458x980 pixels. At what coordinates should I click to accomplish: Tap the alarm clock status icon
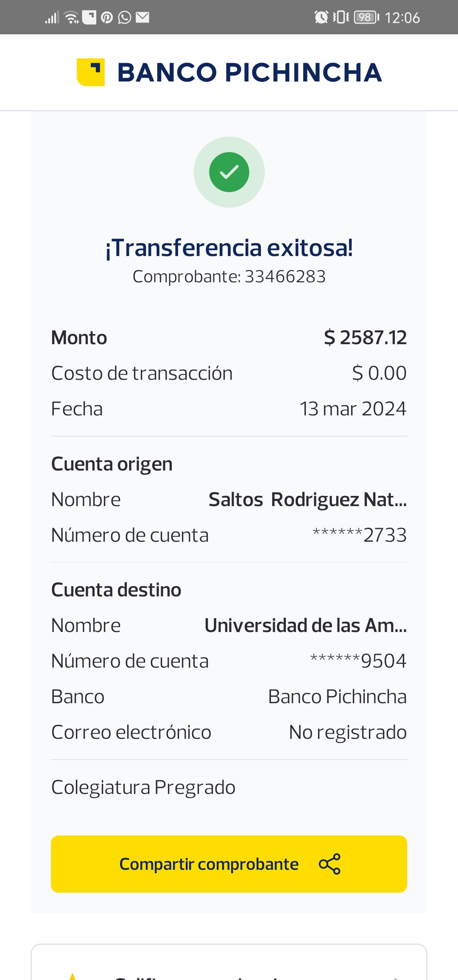click(321, 17)
